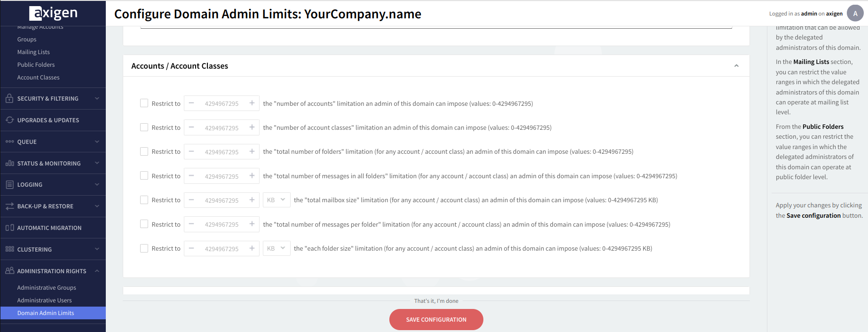
Task: Expand the Queue menu chevron
Action: click(x=97, y=142)
